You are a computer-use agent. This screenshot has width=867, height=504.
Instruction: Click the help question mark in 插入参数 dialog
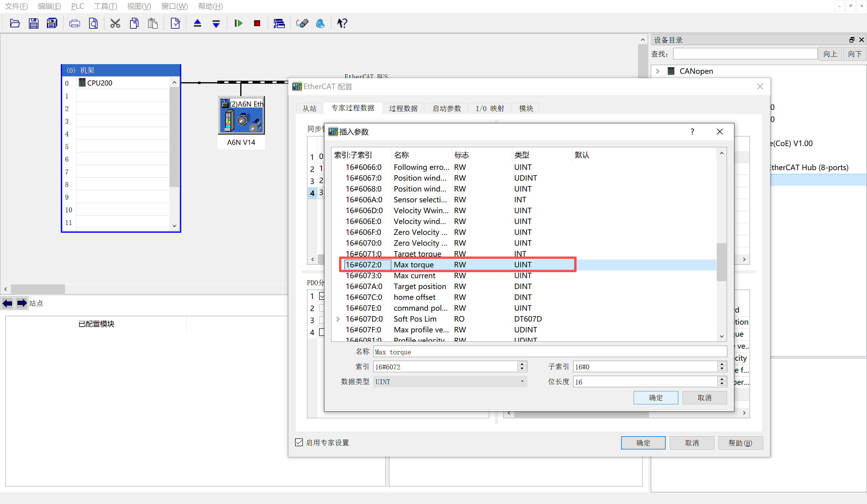(x=692, y=132)
